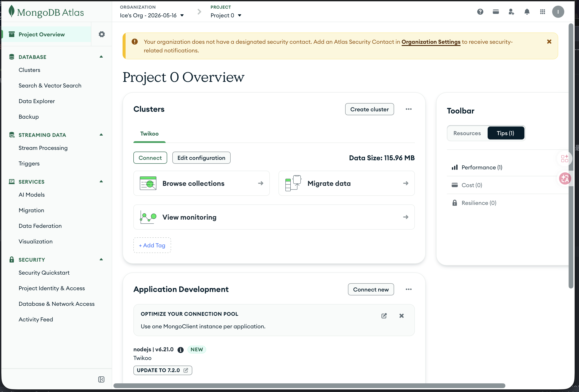
Task: Open Database & Network Access
Action: click(x=57, y=304)
